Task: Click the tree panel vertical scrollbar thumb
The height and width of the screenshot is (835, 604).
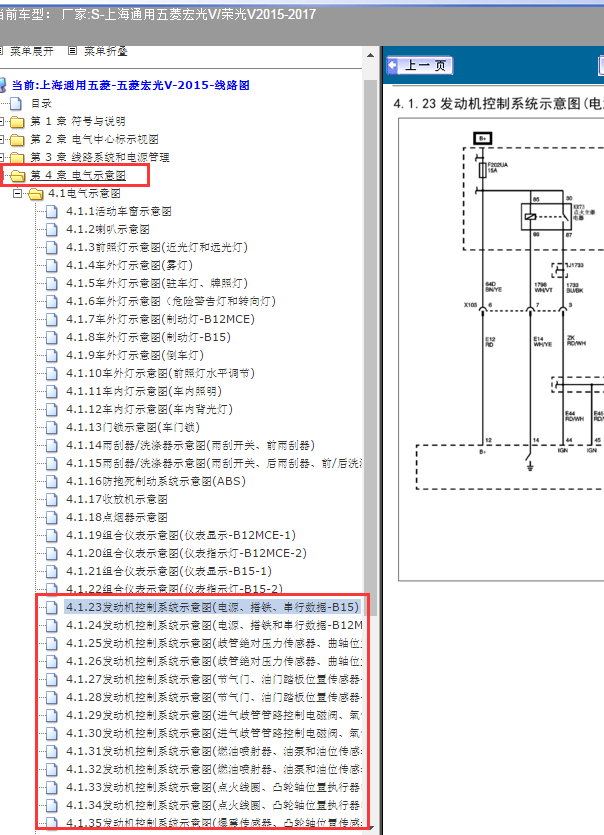Action: pos(370,346)
